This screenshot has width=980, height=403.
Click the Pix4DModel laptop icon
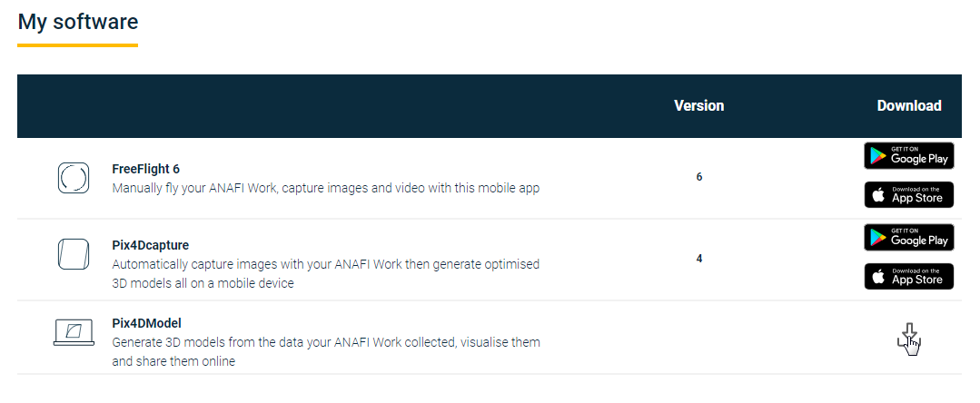74,332
